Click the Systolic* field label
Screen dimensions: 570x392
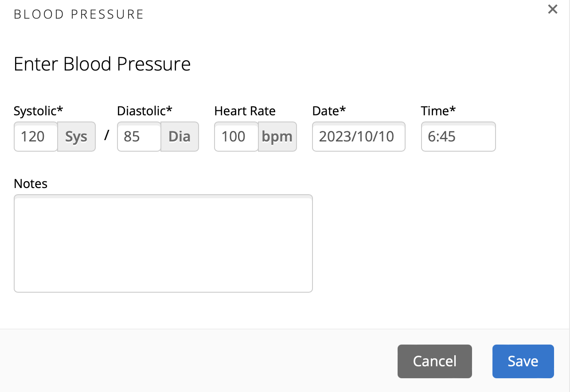coord(39,111)
